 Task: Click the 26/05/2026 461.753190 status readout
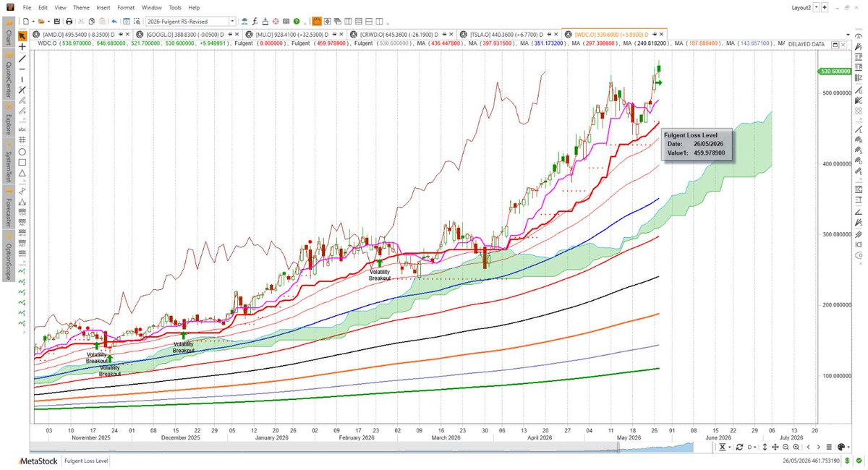pyautogui.click(x=811, y=461)
